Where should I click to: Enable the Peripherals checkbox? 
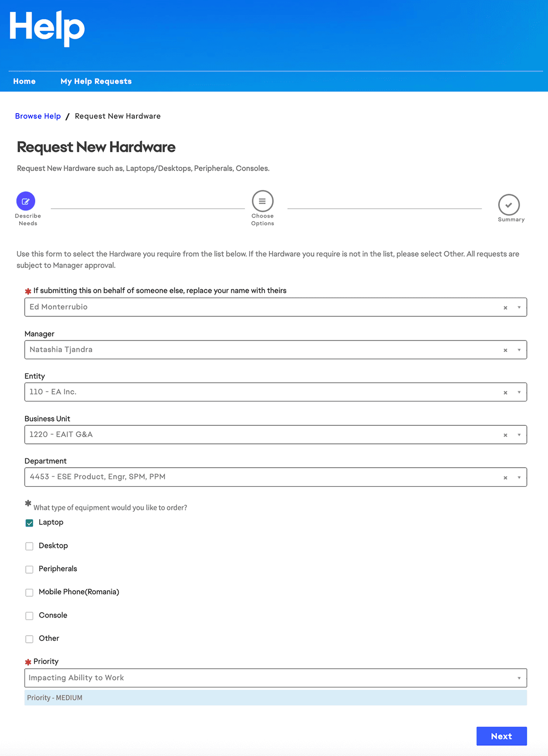[x=29, y=569]
